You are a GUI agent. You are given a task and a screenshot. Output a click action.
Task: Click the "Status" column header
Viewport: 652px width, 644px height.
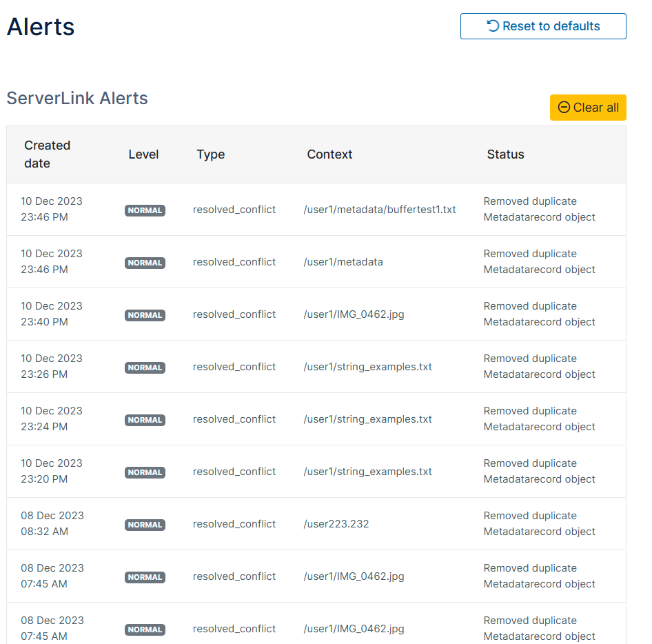tap(505, 154)
